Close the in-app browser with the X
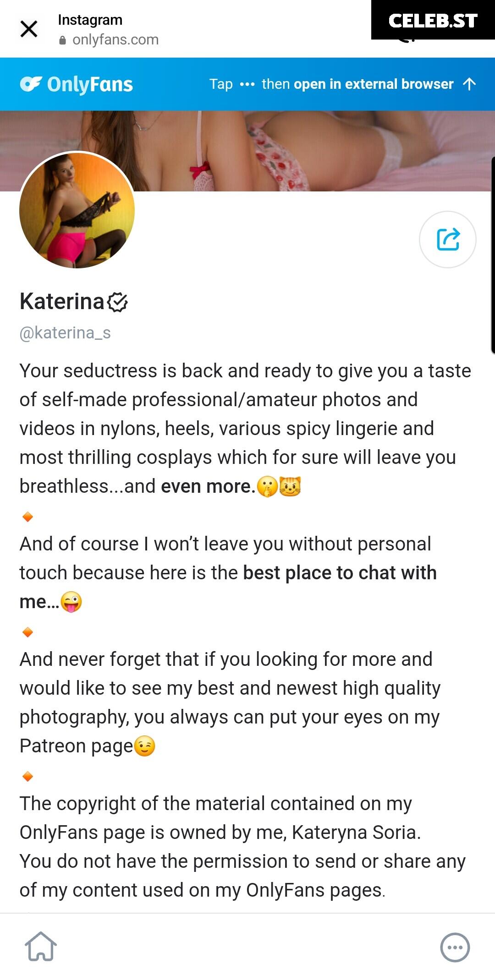Viewport: 495px width, 980px height. point(29,29)
